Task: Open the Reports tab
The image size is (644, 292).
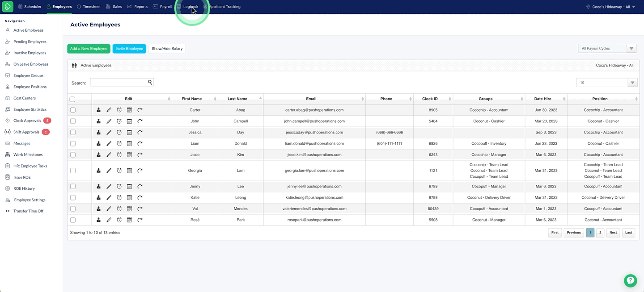Action: pos(137,7)
